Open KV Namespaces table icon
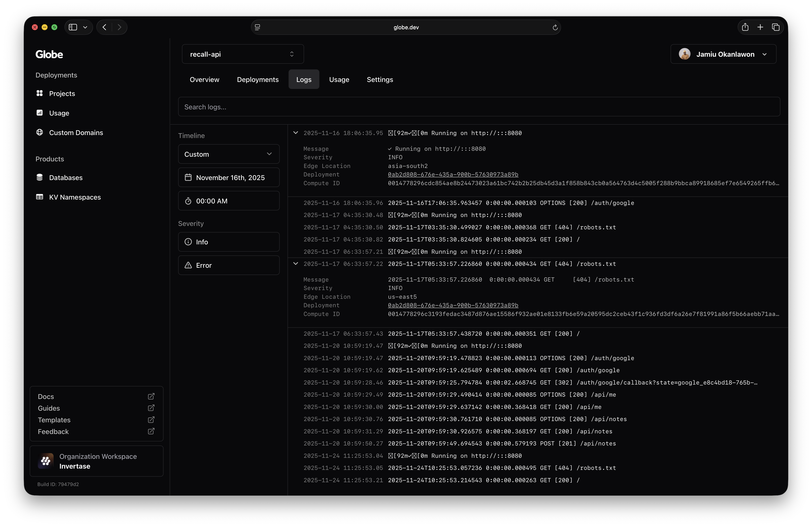This screenshot has height=527, width=812. pyautogui.click(x=39, y=197)
